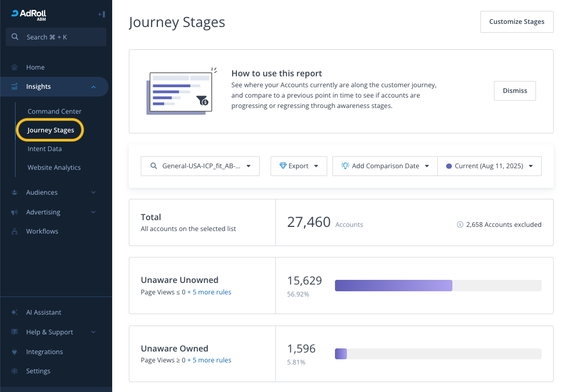Collapse the Insights menu section
The height and width of the screenshot is (392, 563).
tap(93, 87)
